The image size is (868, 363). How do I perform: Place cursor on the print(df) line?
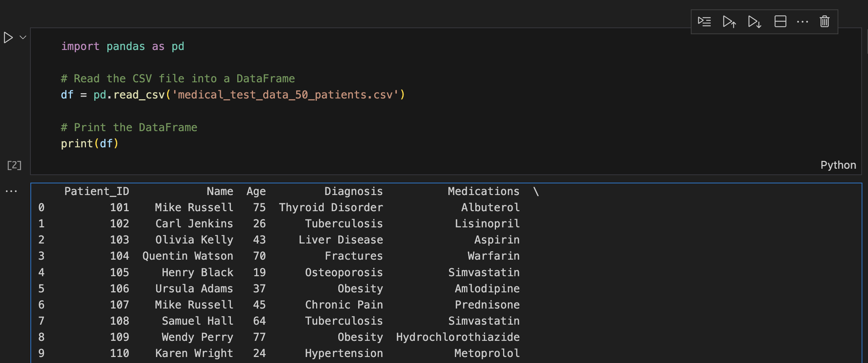pos(90,144)
